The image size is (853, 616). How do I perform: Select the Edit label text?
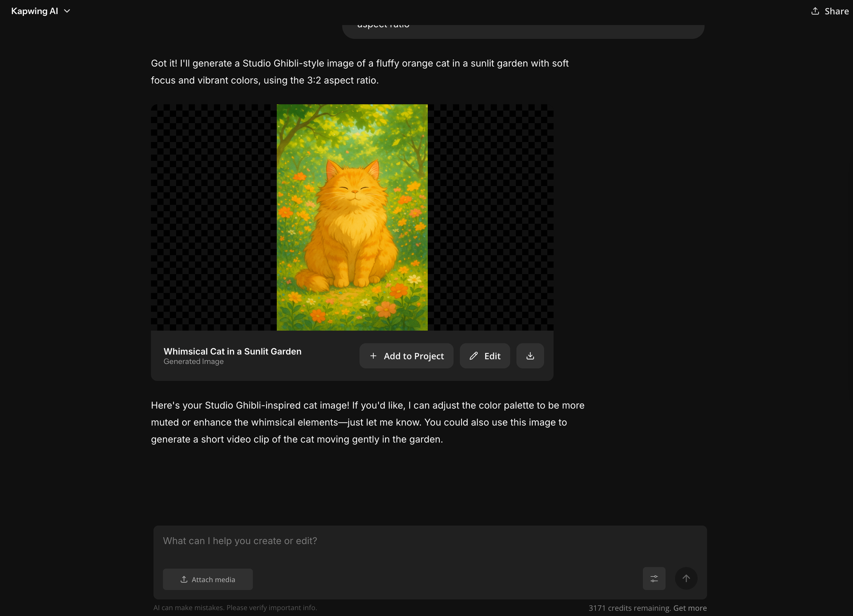pos(492,356)
